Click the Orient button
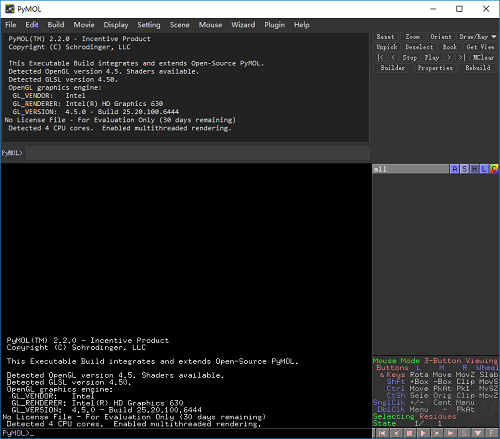 point(441,37)
